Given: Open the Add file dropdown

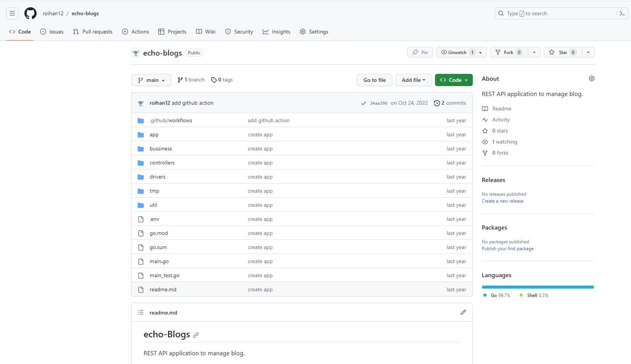Looking at the screenshot, I should 413,80.
